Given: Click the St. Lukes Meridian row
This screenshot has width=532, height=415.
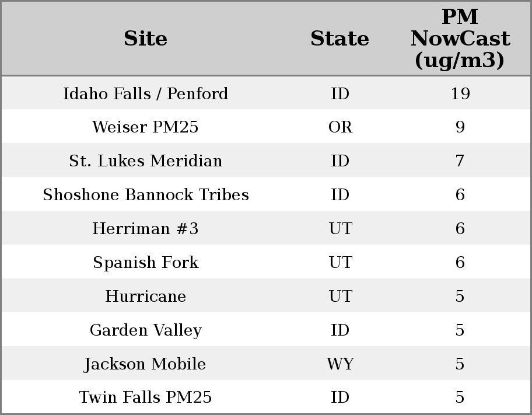Looking at the screenshot, I should point(145,161).
